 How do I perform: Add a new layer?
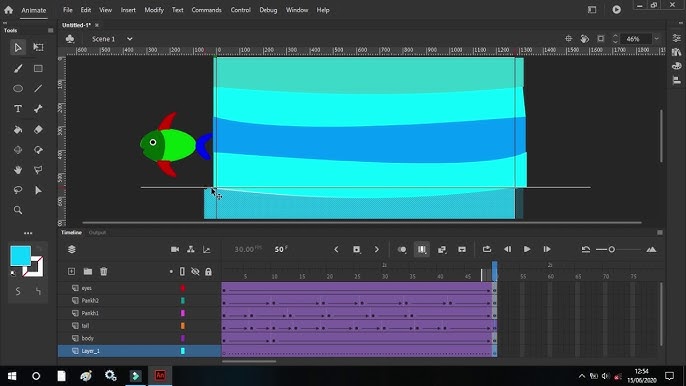pyautogui.click(x=71, y=271)
